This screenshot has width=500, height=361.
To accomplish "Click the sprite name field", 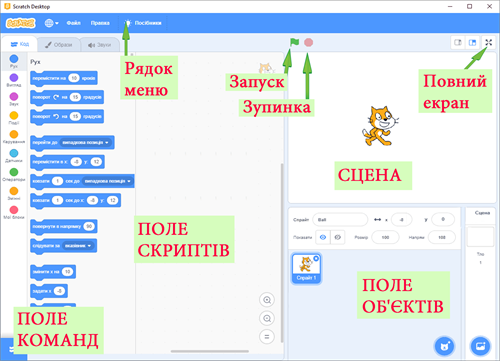I will [x=340, y=220].
